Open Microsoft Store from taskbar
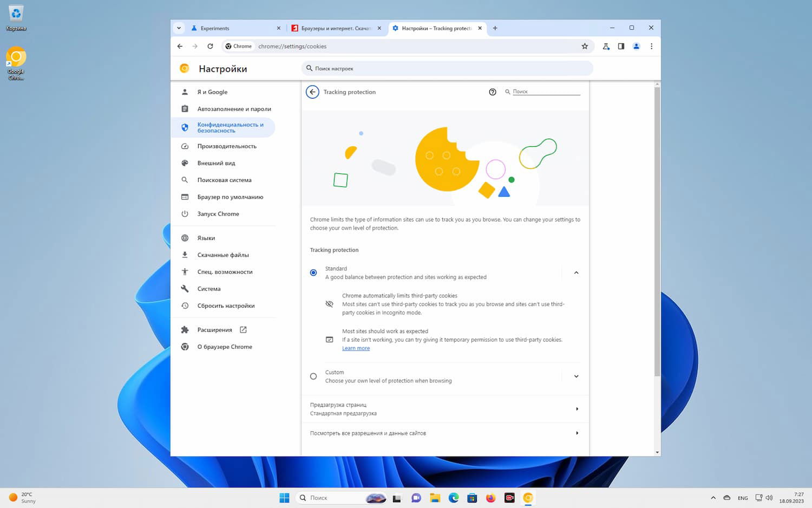 pos(472,498)
